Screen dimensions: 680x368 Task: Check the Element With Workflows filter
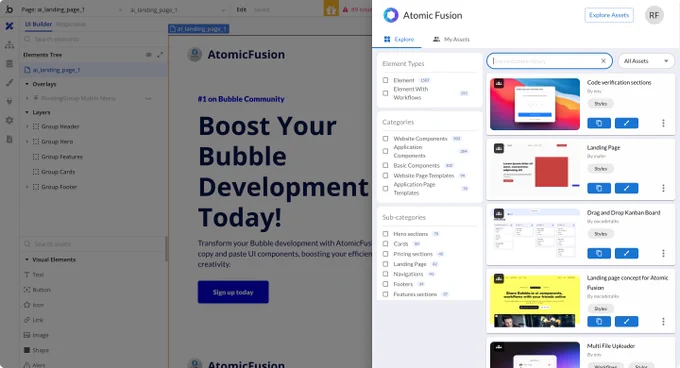click(x=385, y=93)
